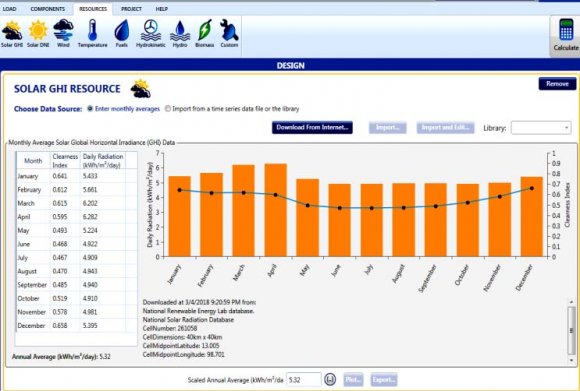580x391 pixels.
Task: Click the August clearness index 0.470
Action: tap(60, 271)
